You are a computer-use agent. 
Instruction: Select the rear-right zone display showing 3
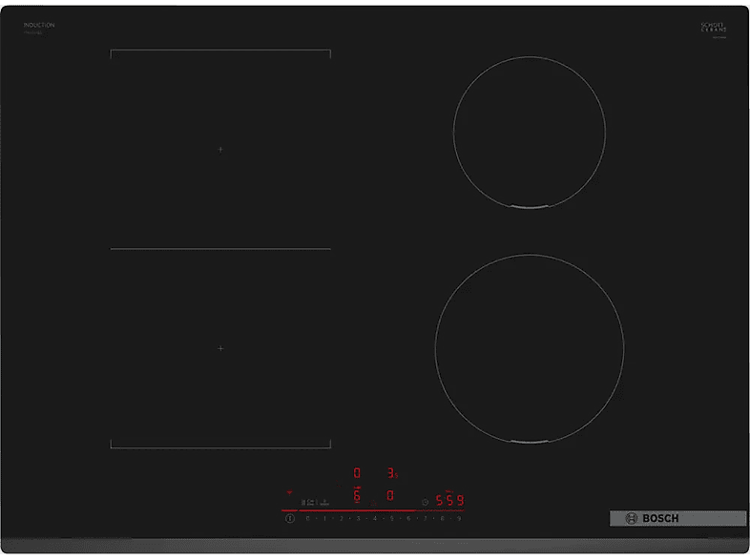click(x=390, y=473)
